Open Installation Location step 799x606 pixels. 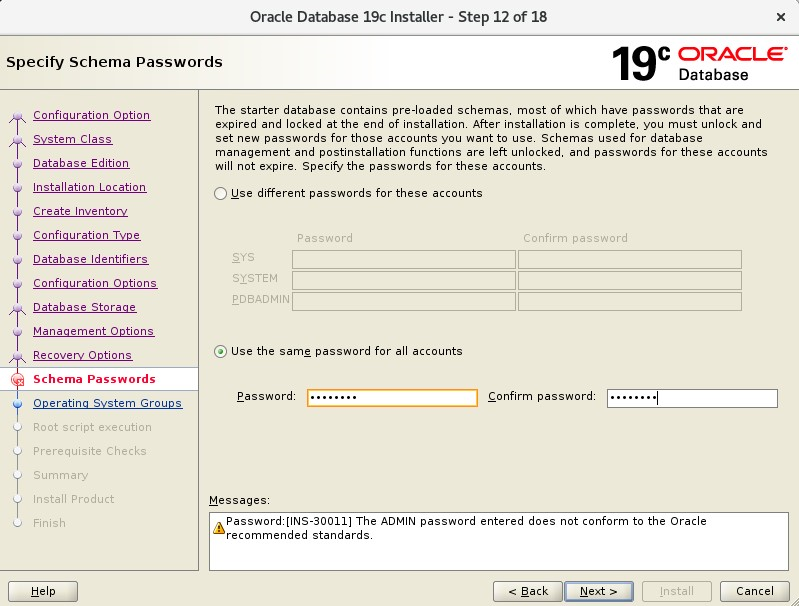[90, 187]
